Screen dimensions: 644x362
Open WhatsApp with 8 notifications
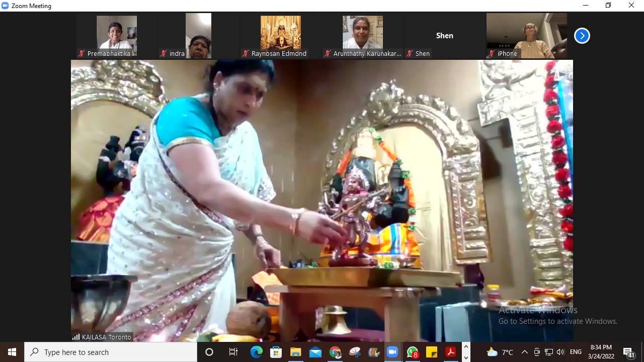point(413,352)
